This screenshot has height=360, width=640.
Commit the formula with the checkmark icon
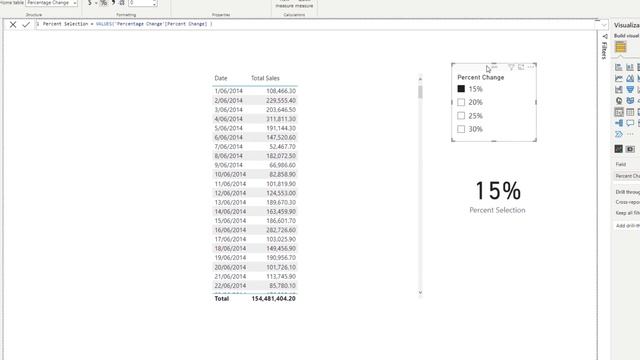[26, 24]
